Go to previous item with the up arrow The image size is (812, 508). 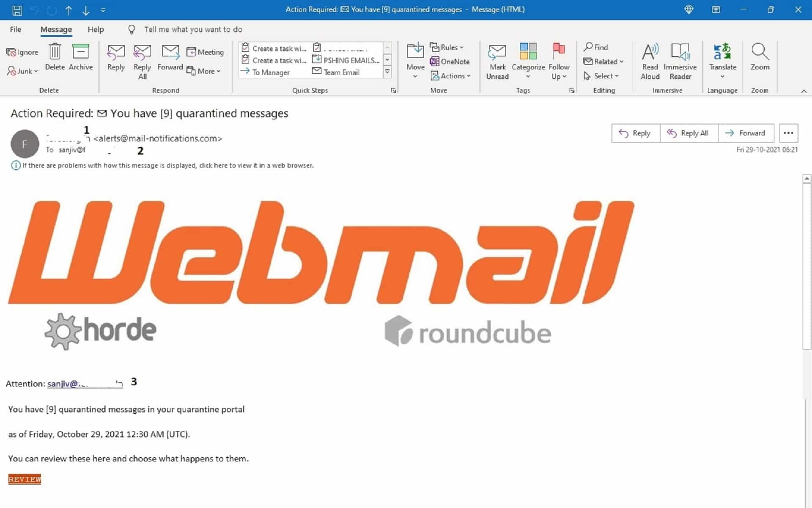pos(69,10)
